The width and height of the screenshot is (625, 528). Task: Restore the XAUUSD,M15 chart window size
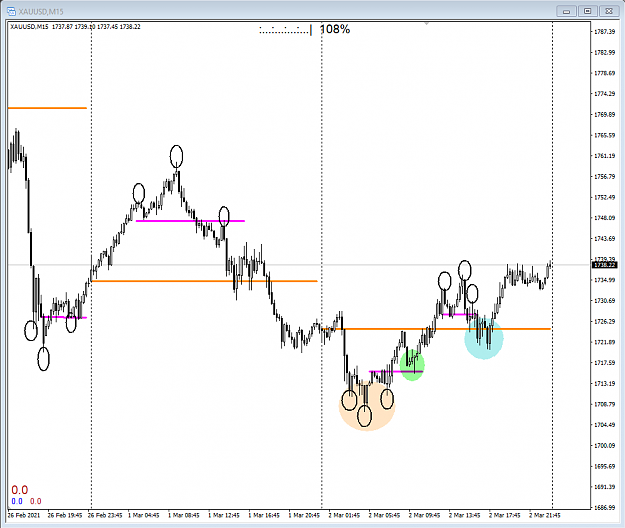[588, 11]
